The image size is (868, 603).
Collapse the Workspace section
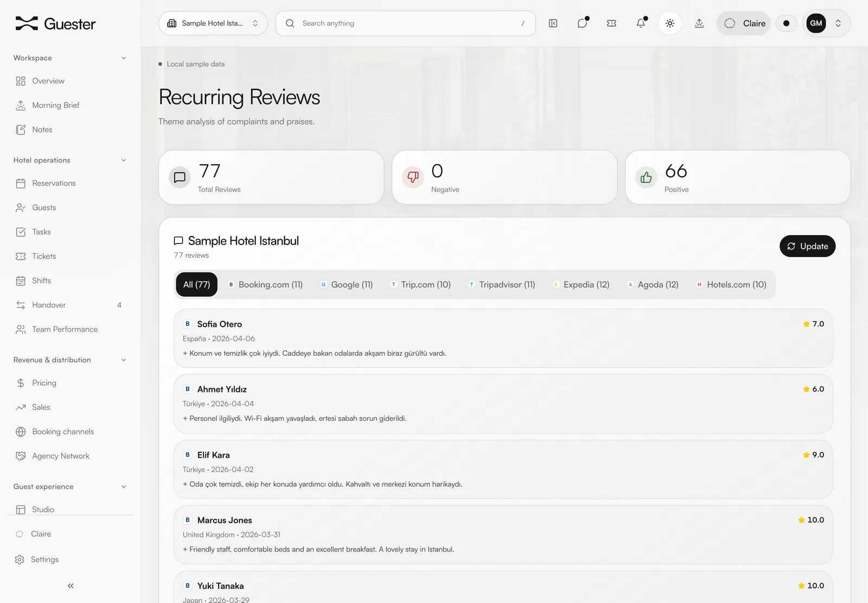pos(71,58)
